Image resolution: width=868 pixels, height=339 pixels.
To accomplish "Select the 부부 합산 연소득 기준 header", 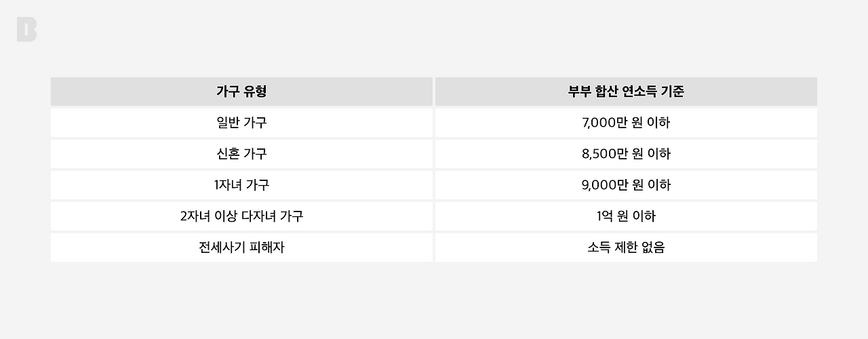I will pos(626,92).
